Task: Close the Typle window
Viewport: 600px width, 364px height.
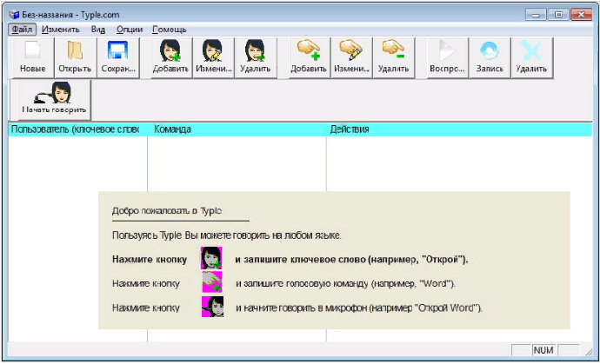Action: (x=581, y=15)
